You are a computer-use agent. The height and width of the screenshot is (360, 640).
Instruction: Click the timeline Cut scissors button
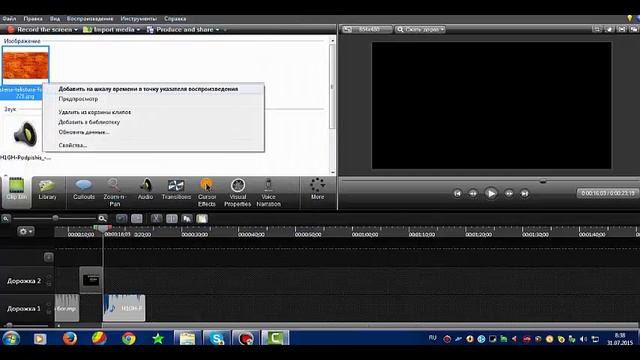click(x=156, y=219)
